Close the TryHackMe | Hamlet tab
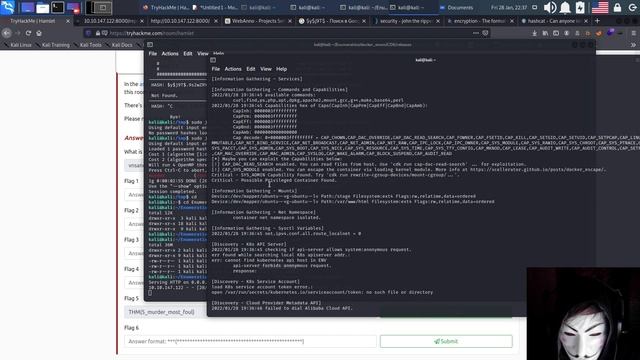 [68, 21]
